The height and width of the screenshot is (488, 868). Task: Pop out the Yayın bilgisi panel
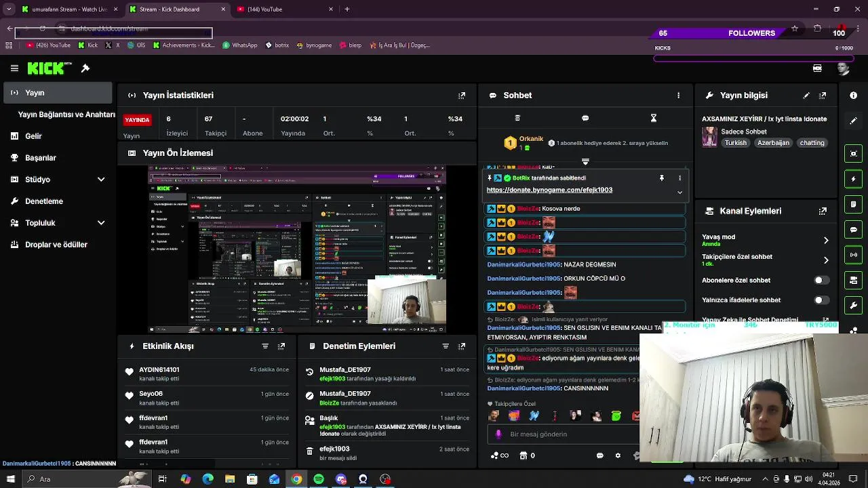pyautogui.click(x=823, y=96)
